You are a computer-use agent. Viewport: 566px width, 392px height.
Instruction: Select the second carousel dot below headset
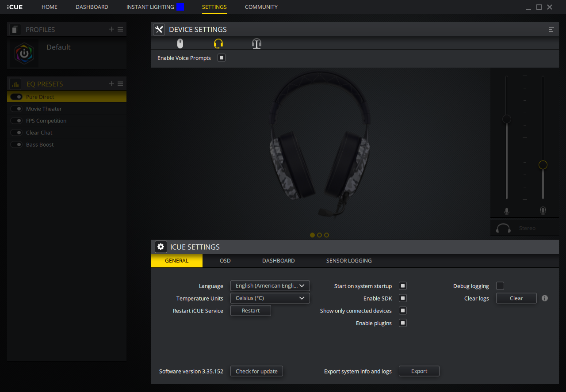point(320,235)
